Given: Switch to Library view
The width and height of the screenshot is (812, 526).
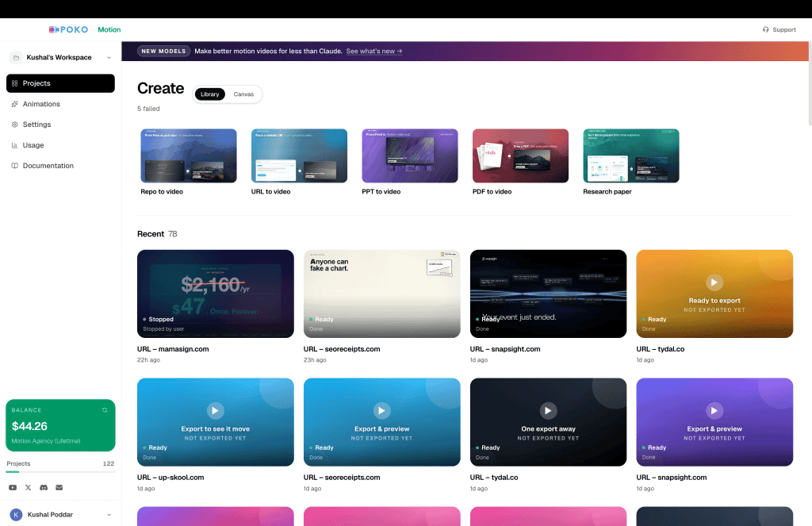Looking at the screenshot, I should click(209, 94).
